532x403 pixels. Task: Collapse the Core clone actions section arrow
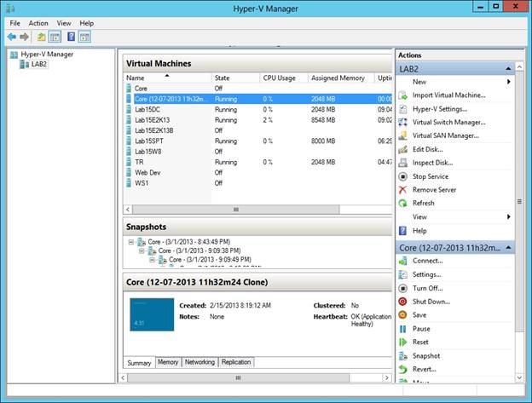(508, 248)
